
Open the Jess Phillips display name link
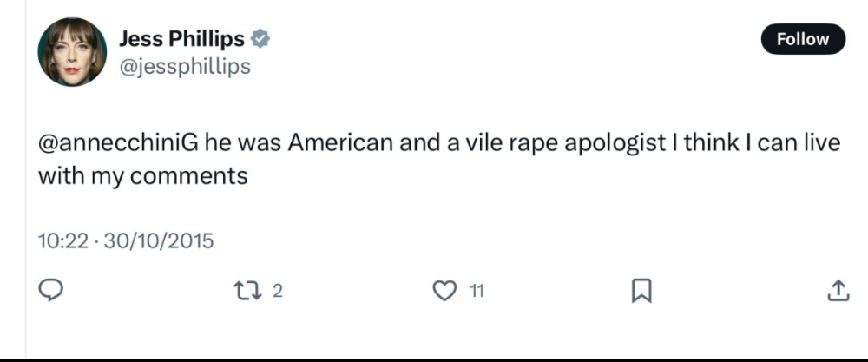[181, 38]
